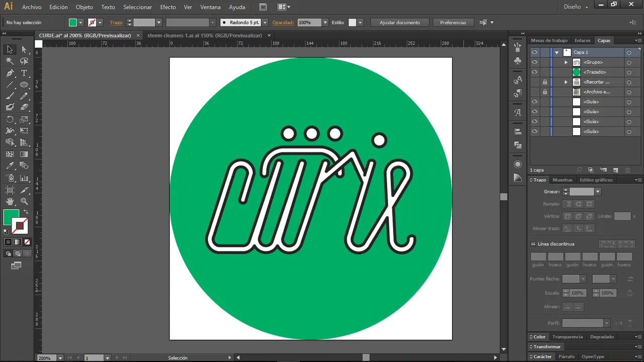
Task: Open the Efecto menu
Action: click(168, 7)
